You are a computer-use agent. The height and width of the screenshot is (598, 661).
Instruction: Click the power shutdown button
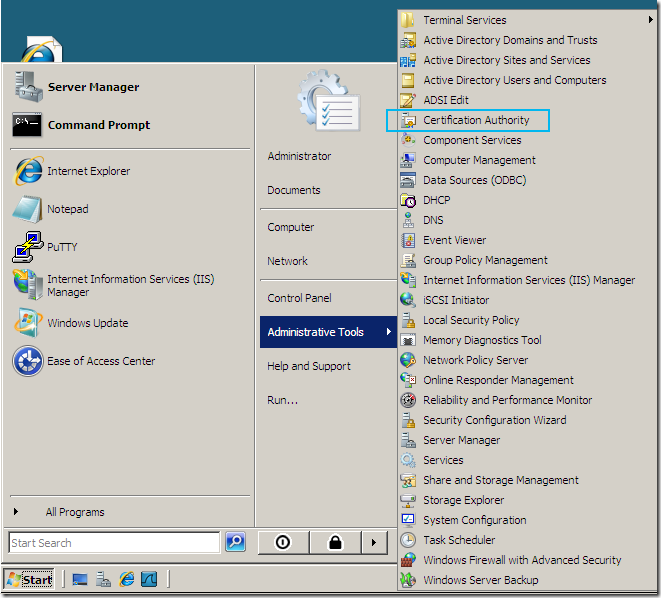pyautogui.click(x=283, y=542)
